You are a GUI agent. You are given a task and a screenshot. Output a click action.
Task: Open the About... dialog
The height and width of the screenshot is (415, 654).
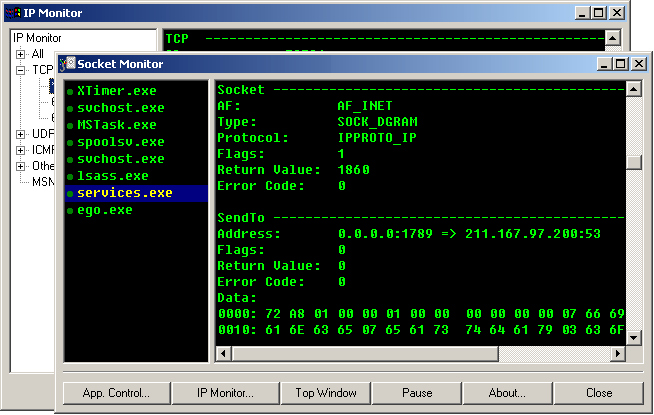click(x=507, y=393)
